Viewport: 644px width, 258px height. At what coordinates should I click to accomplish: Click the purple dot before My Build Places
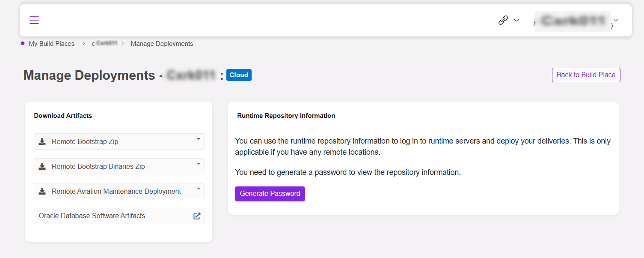pyautogui.click(x=23, y=43)
